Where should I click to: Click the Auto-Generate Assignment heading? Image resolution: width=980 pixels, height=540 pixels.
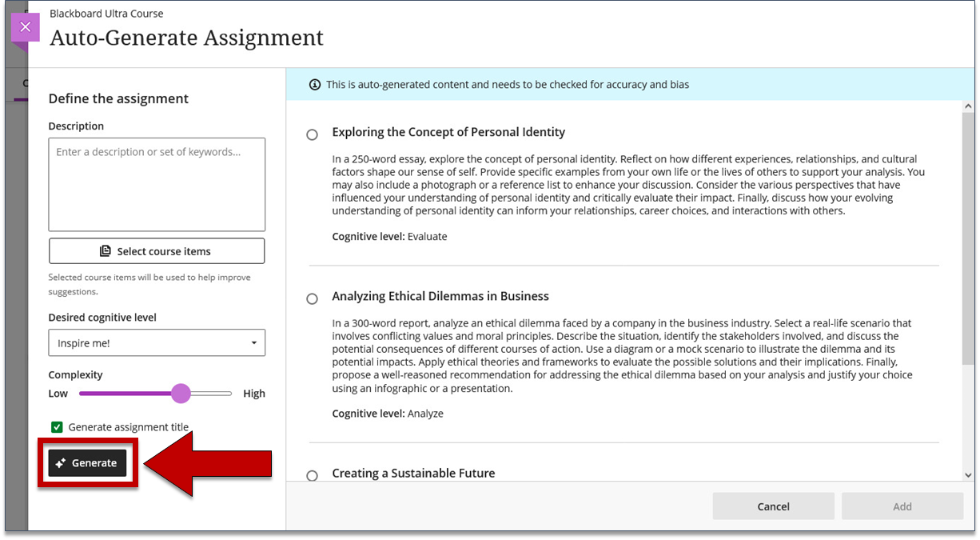tap(186, 38)
